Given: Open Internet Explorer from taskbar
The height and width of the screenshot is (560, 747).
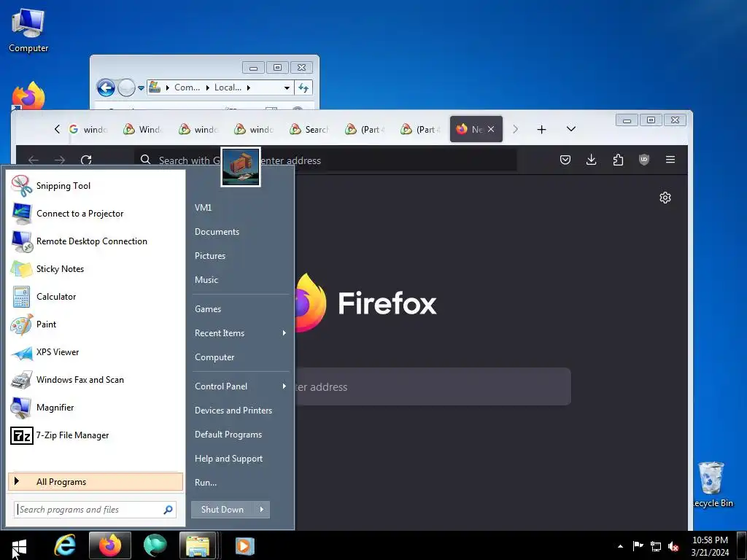Looking at the screenshot, I should pyautogui.click(x=65, y=545).
